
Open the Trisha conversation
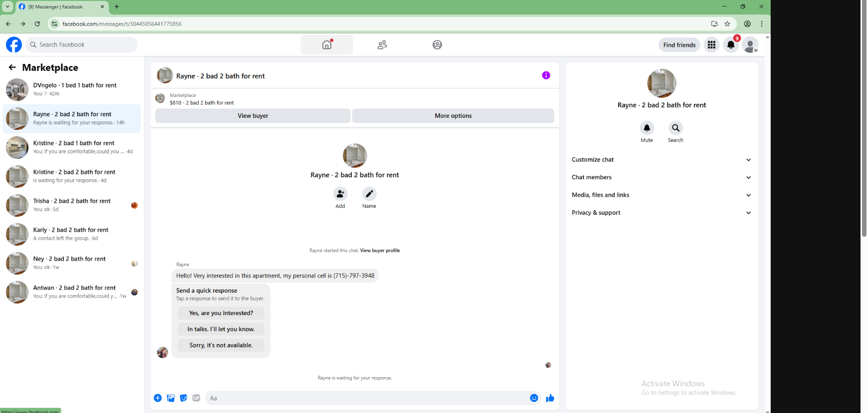(72, 205)
